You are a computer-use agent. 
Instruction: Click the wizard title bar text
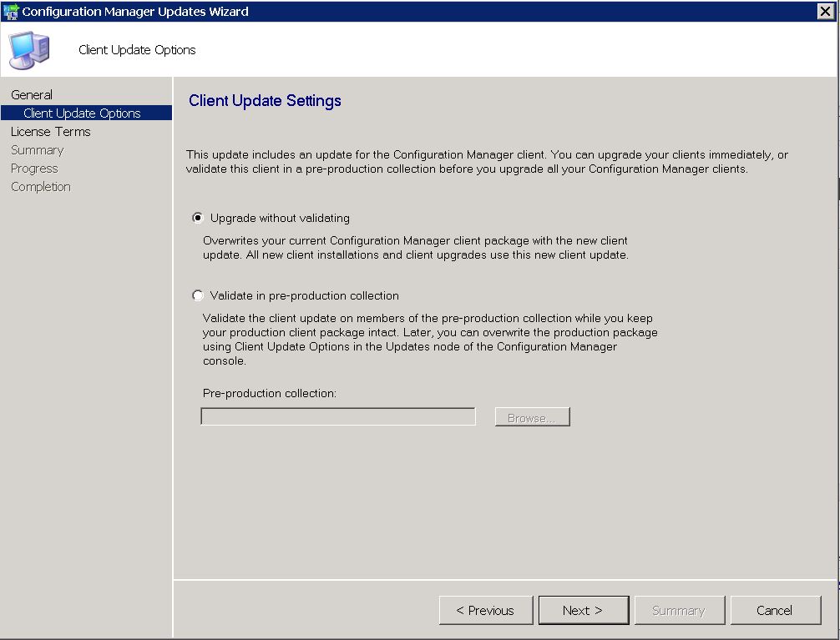point(135,11)
